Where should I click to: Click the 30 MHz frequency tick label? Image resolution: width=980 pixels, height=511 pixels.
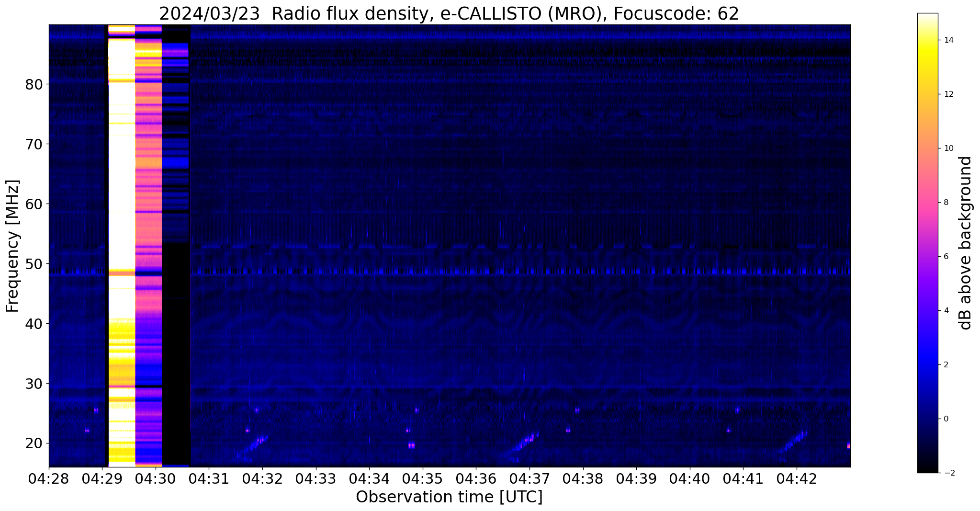[34, 384]
